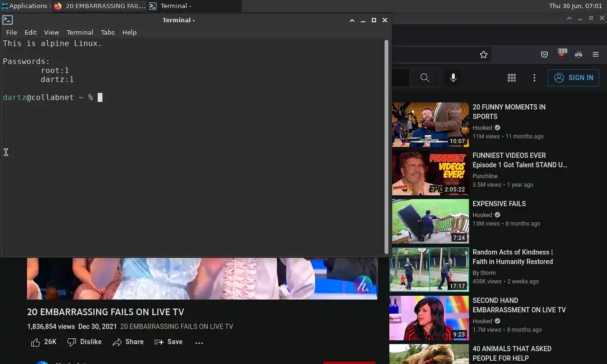
Task: Open the Edit menu in Terminal
Action: click(x=30, y=32)
